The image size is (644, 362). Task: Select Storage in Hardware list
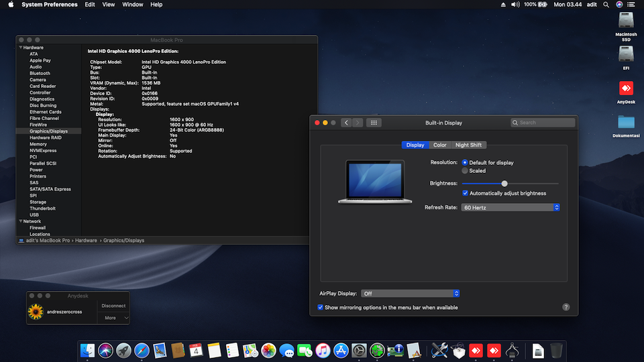click(38, 202)
